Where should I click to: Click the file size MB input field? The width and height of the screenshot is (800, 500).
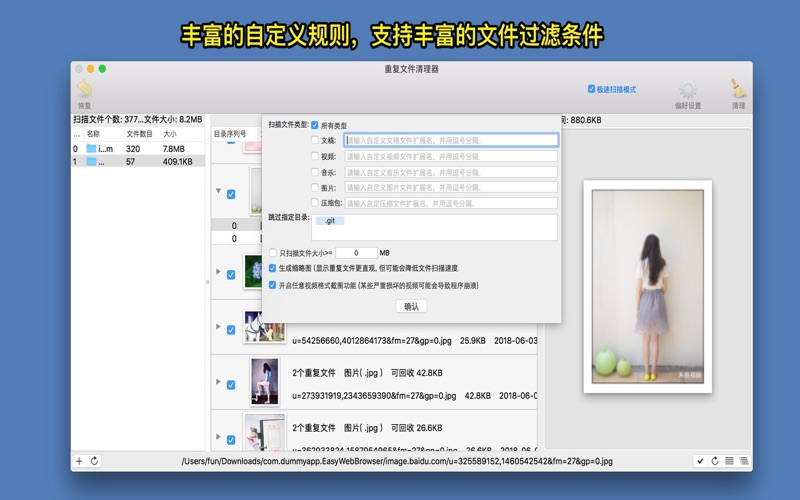356,253
